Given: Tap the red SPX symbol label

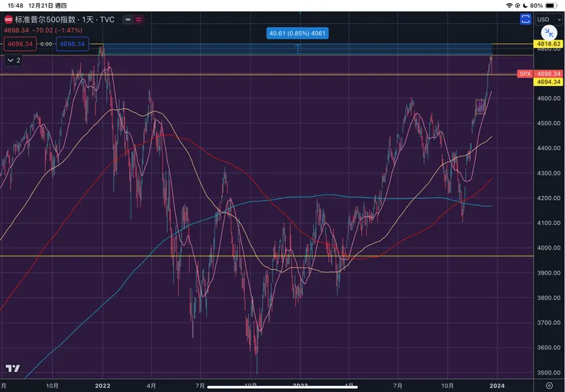Looking at the screenshot, I should pyautogui.click(x=525, y=73).
